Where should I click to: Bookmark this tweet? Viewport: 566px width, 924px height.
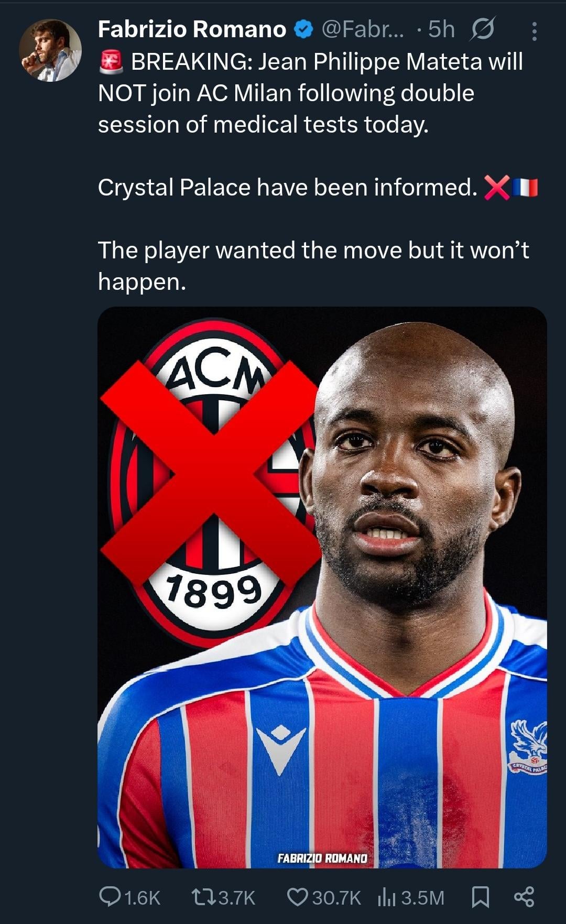(480, 897)
